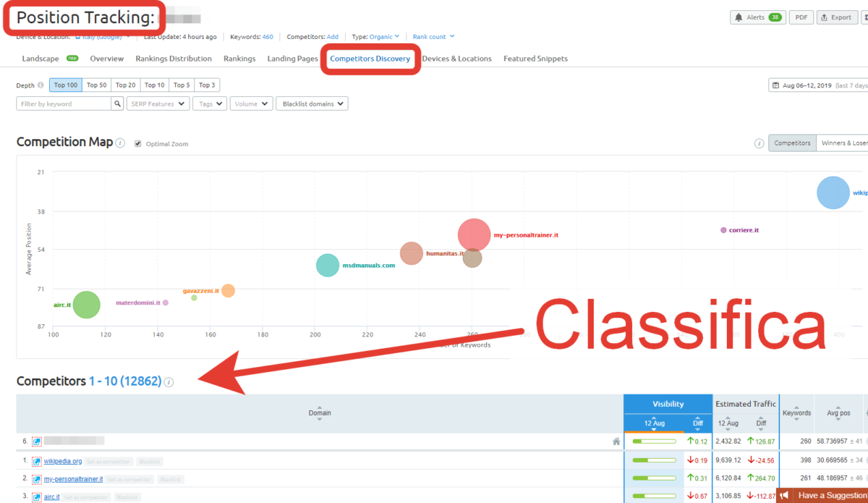Click the Competitors Add link

332,37
